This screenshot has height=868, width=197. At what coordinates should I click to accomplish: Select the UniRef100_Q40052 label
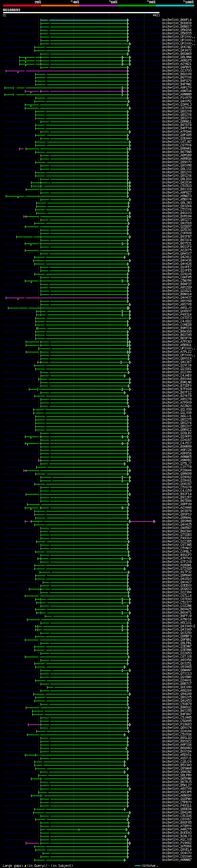point(176,101)
